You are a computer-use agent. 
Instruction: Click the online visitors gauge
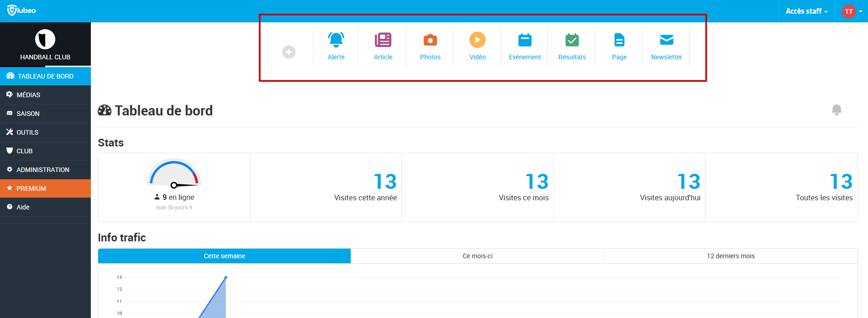(x=174, y=173)
